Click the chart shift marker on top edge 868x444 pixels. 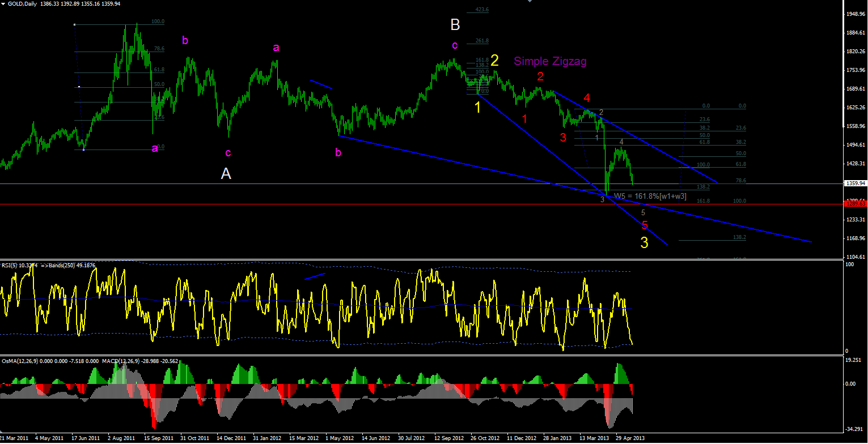[530, 2]
